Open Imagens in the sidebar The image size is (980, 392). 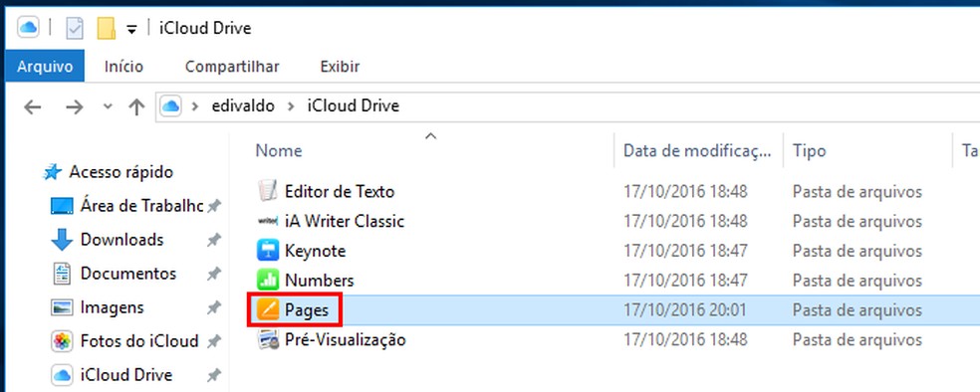coord(112,307)
